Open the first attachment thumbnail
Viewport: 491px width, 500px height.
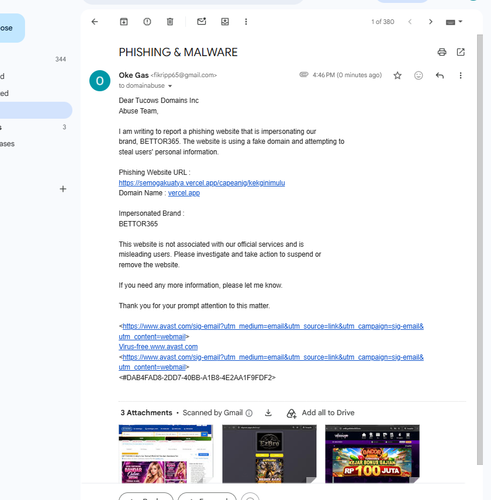[166, 454]
